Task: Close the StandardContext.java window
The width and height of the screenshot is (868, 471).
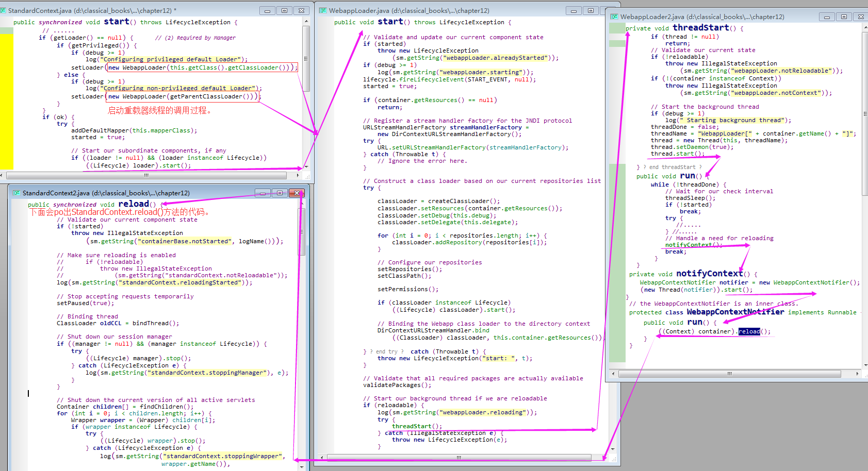Action: (x=302, y=10)
